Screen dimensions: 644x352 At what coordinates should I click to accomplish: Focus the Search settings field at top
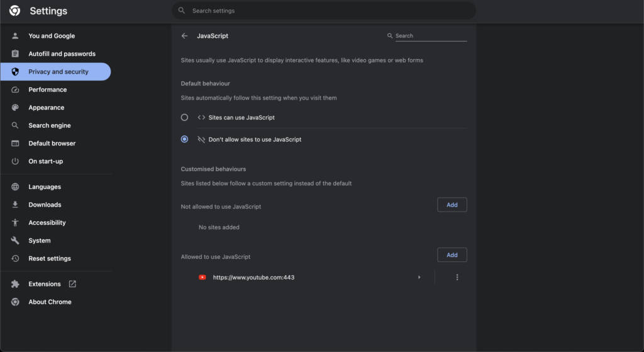(x=324, y=11)
